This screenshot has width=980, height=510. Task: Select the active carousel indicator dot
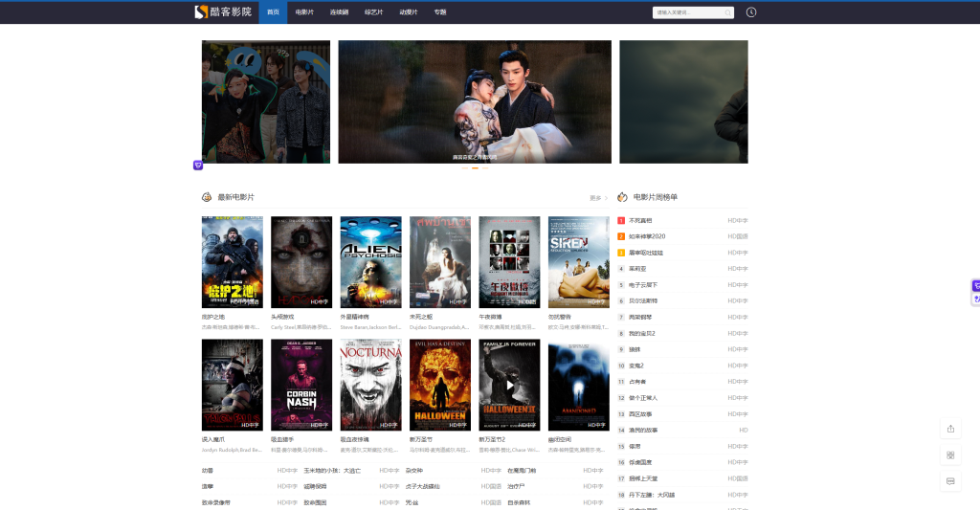[x=475, y=167]
